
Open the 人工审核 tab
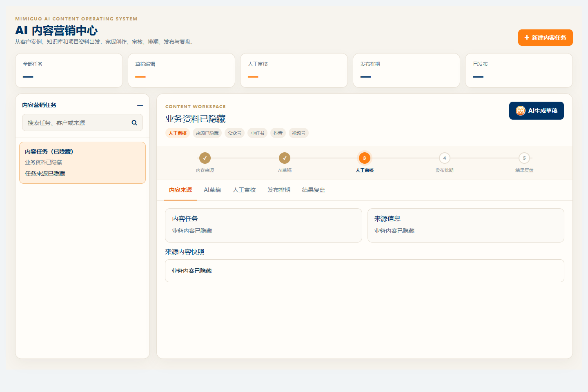[x=244, y=190]
